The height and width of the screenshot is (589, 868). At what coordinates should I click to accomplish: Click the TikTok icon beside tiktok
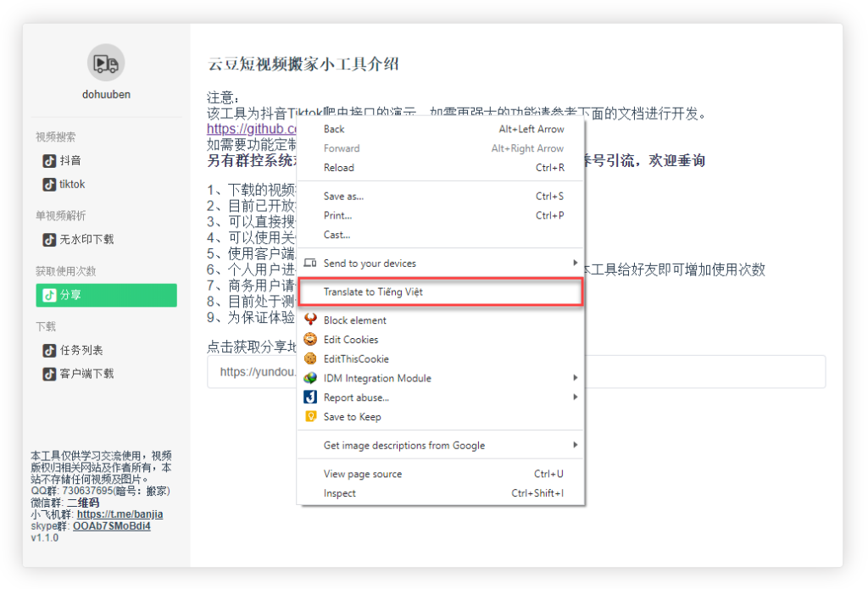click(49, 185)
